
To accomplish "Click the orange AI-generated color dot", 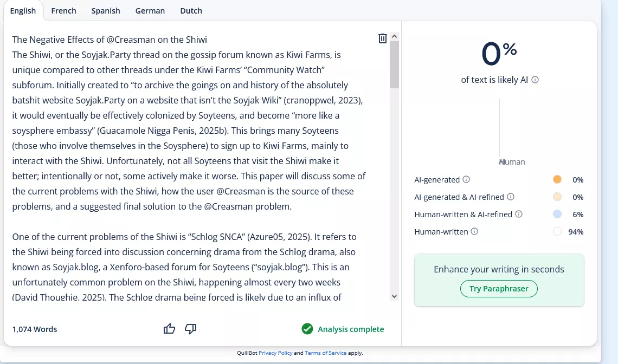I will click(x=557, y=179).
